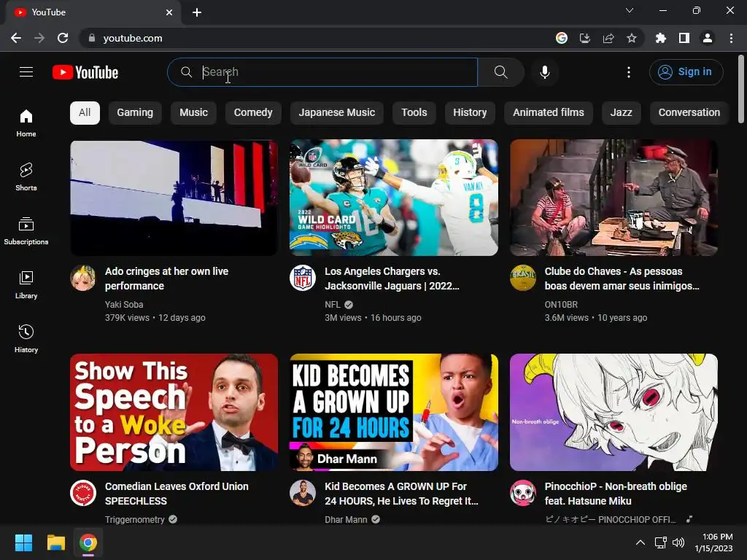Select the Music filter chip
This screenshot has height=560, width=747.
click(193, 113)
